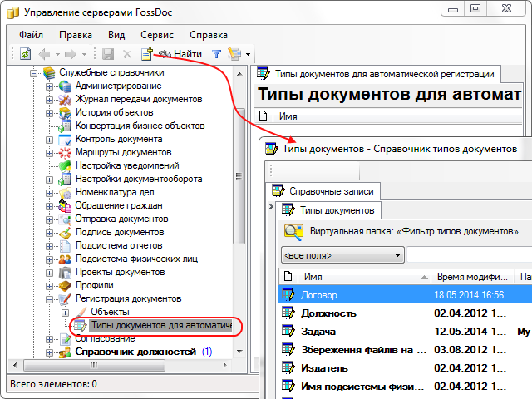Viewport: 532px width, 399px height.
Task: Select the Подпись документов icon
Action: tap(65, 233)
